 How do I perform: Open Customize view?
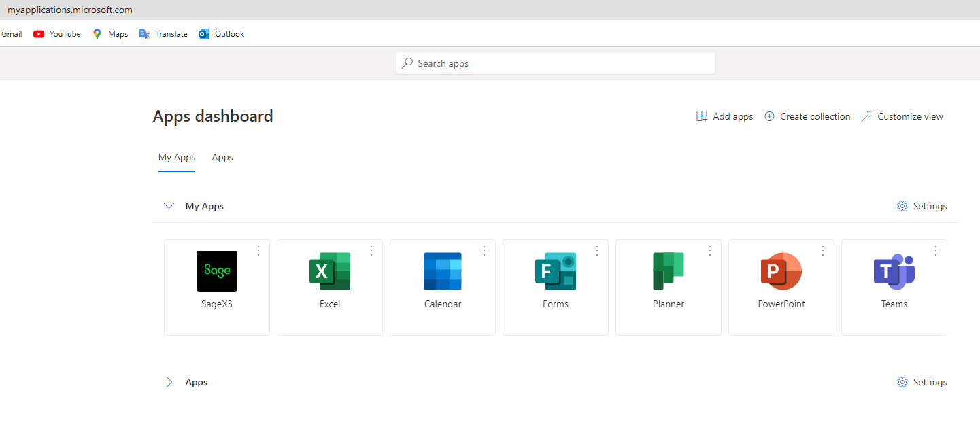tap(902, 116)
